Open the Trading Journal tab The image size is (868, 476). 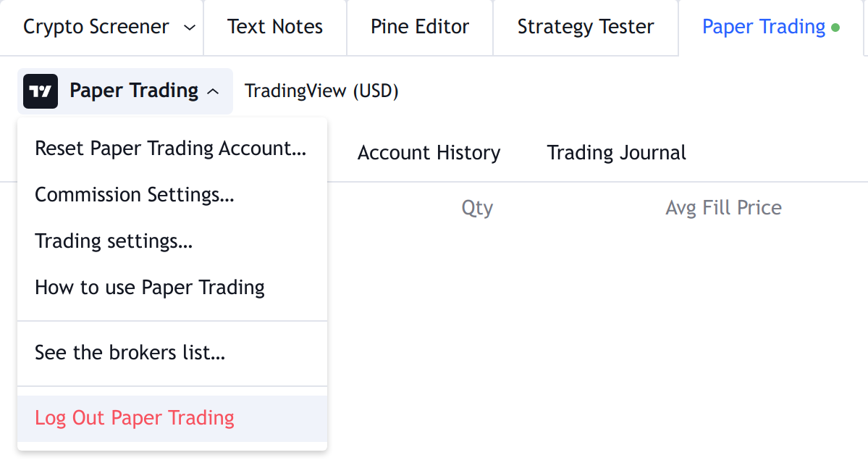point(617,152)
